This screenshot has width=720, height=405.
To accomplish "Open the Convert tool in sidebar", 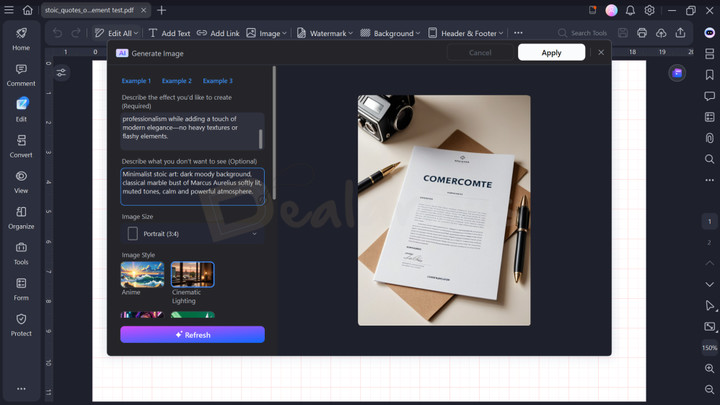I will (21, 146).
